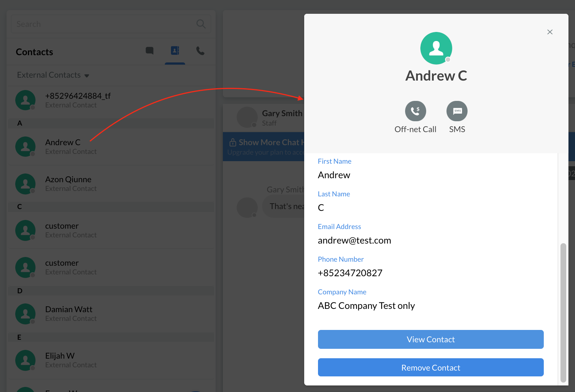Click avatar of Elijah W
Image resolution: width=575 pixels, height=392 pixels.
25,360
